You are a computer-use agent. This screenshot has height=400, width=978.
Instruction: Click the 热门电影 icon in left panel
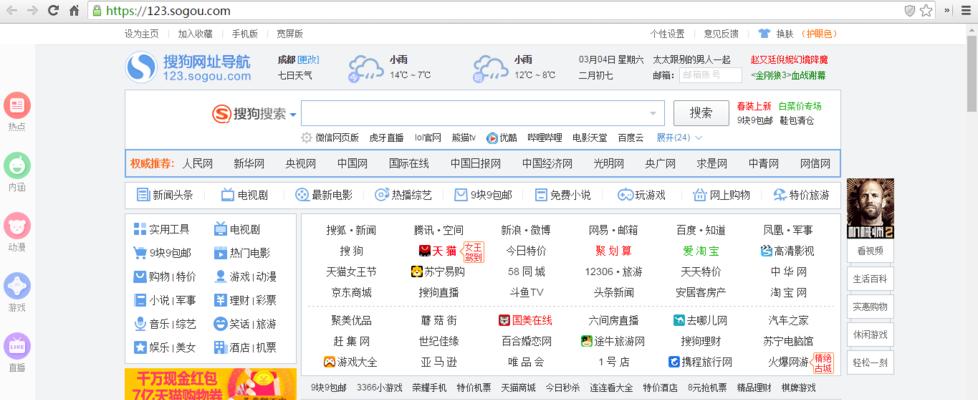point(220,253)
